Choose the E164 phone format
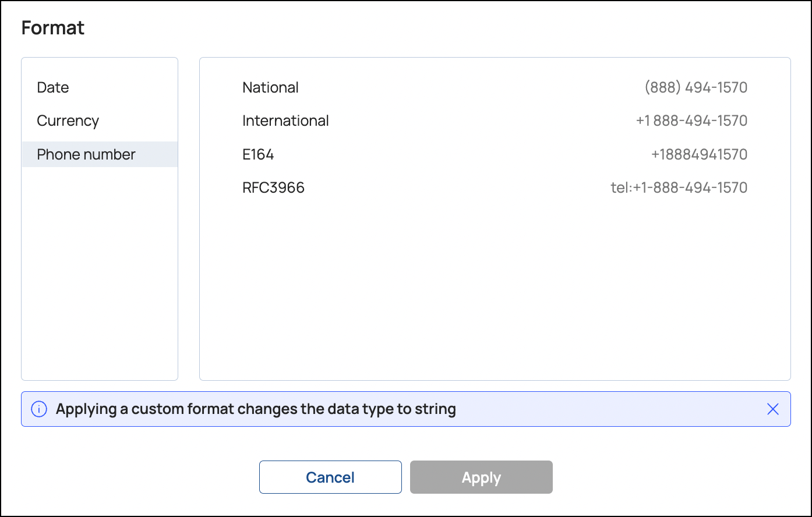This screenshot has height=517, width=812. (258, 154)
